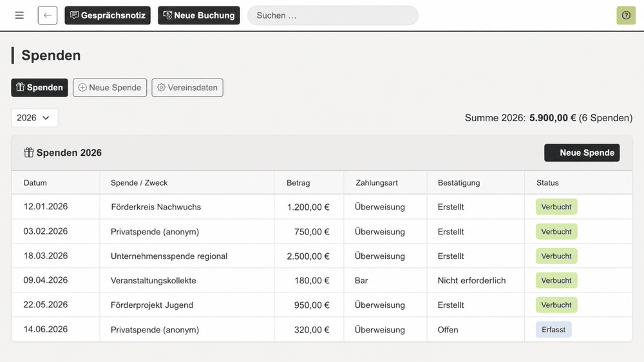Click the Betrag column header

(x=298, y=183)
